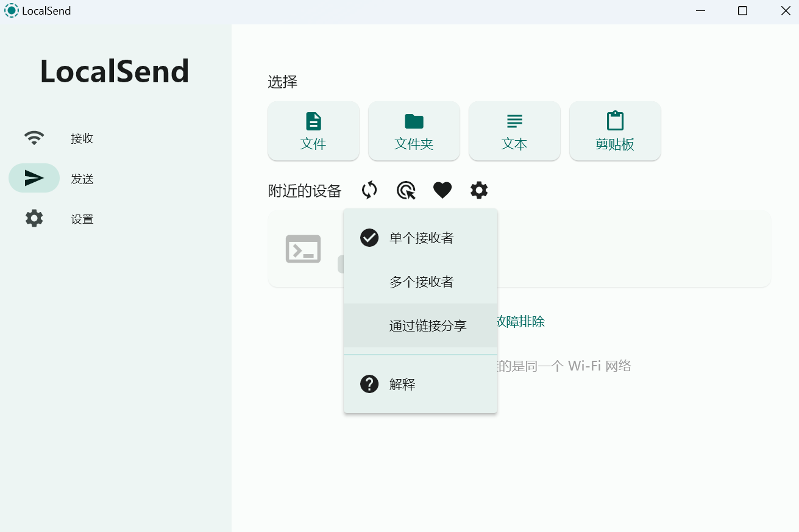Click the 故障排除 troubleshooting link
This screenshot has height=532, width=799.
[x=522, y=322]
